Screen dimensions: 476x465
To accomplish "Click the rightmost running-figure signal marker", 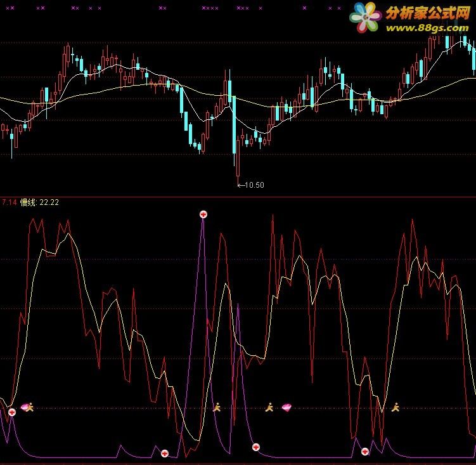I will [396, 407].
